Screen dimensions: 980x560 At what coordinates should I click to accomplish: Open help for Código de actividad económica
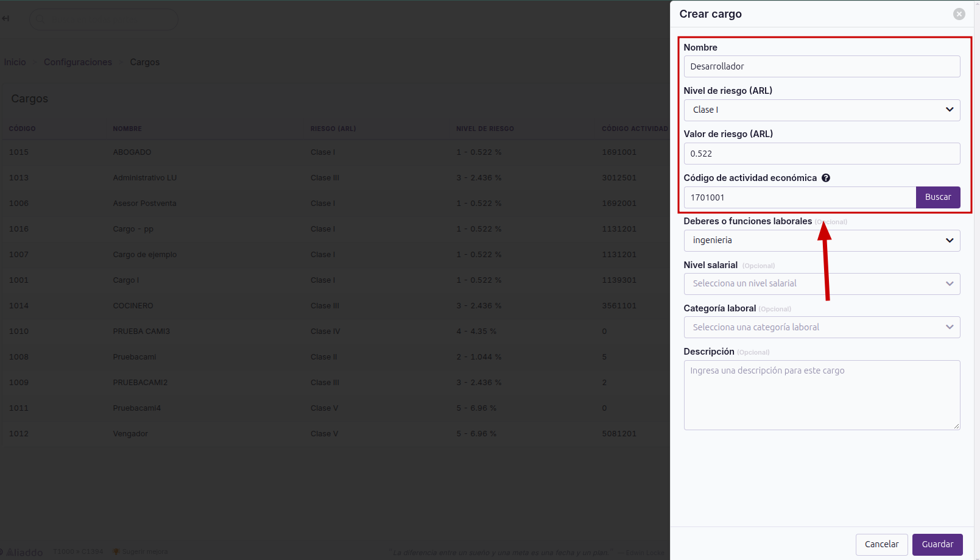826,178
